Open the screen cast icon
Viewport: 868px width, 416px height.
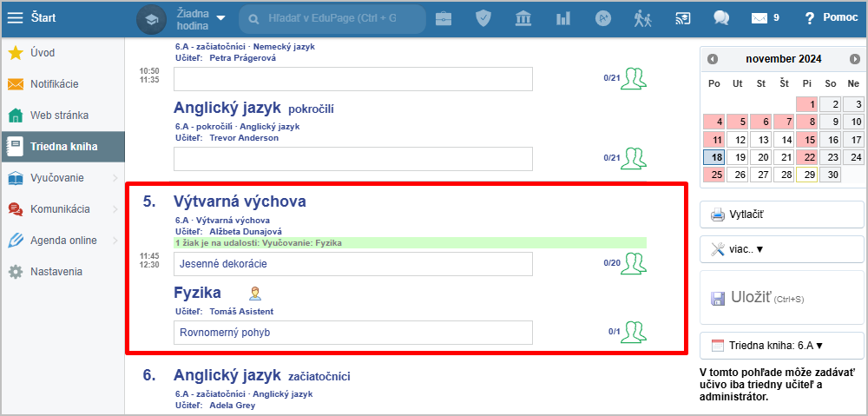coord(683,18)
